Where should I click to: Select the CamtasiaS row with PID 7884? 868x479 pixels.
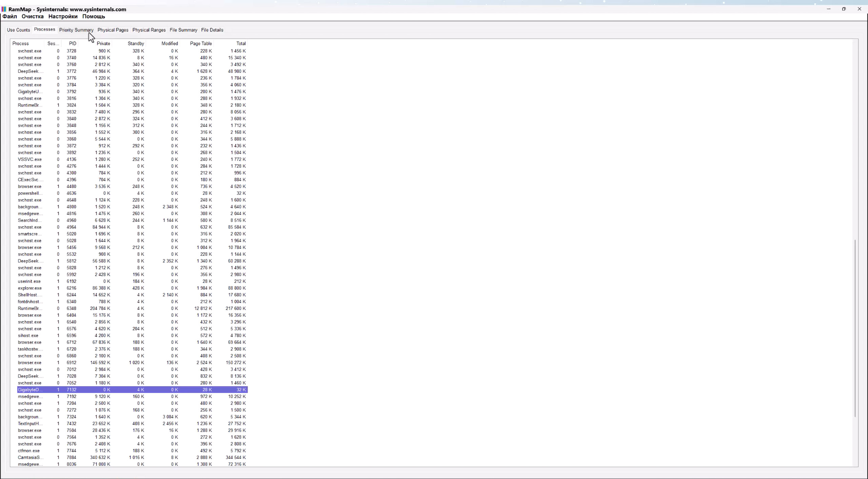(x=132, y=457)
